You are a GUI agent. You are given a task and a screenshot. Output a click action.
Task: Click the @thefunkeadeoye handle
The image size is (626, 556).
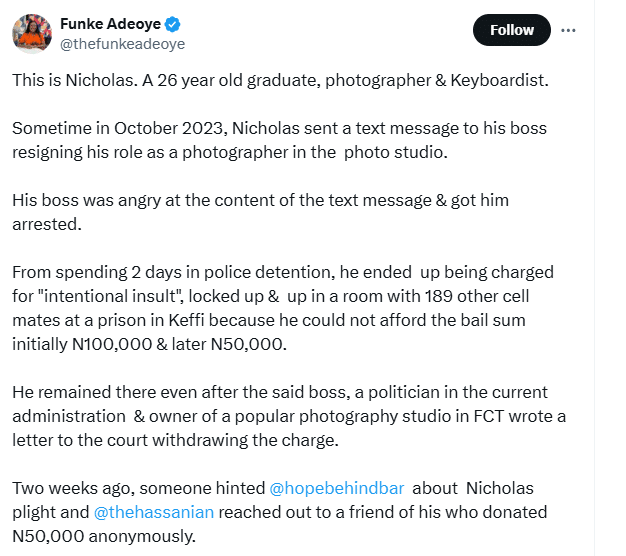coord(123,44)
